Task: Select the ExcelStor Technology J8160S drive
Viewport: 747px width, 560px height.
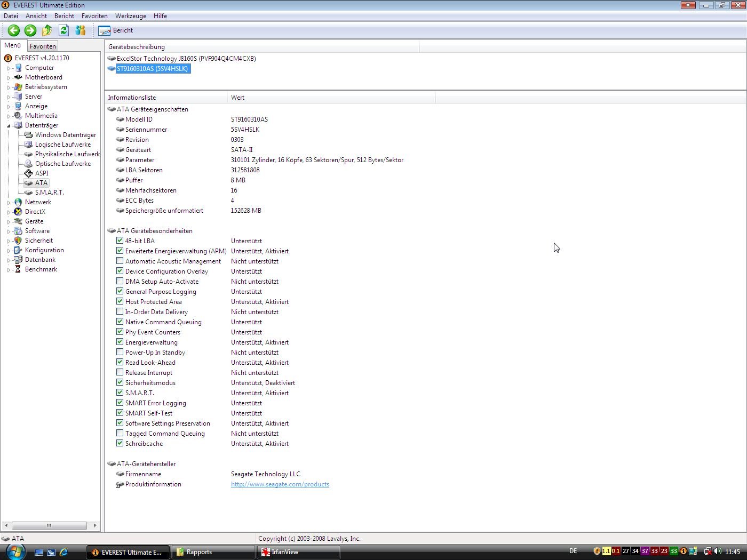Action: click(186, 59)
